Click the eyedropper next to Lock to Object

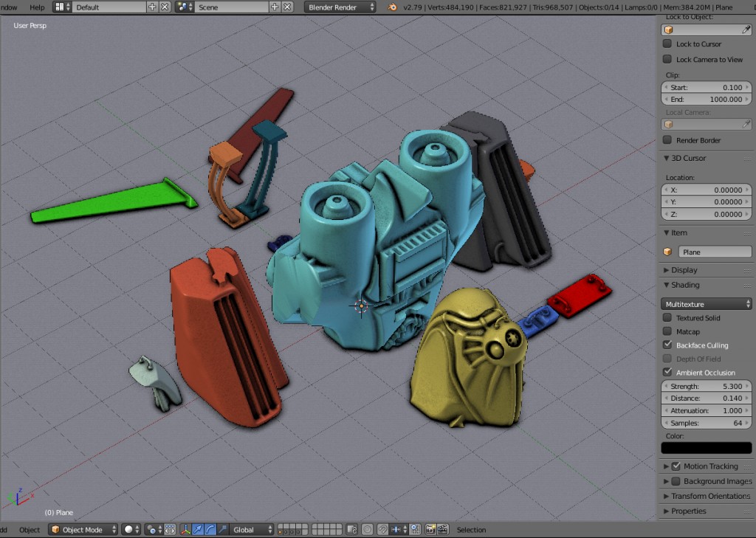click(x=748, y=30)
